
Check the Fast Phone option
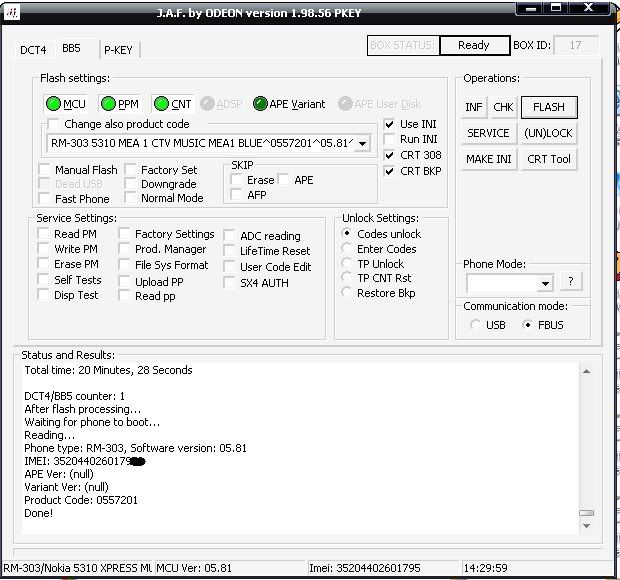click(x=44, y=198)
